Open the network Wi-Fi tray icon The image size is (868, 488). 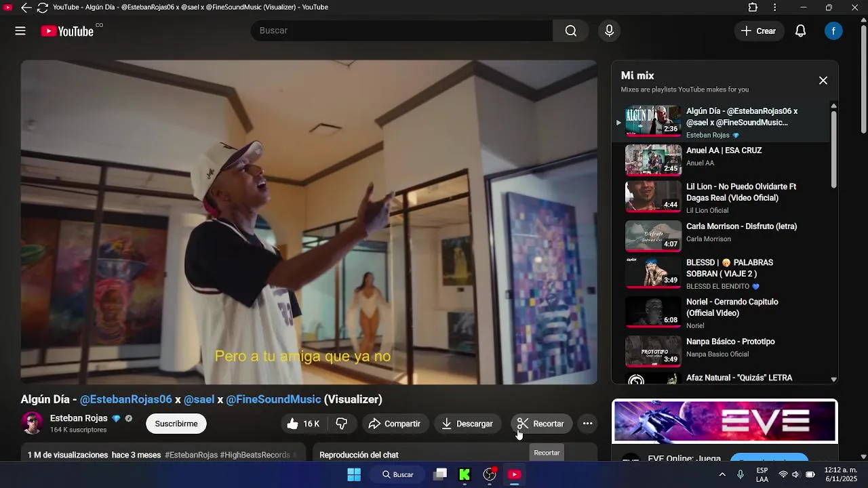[783, 474]
